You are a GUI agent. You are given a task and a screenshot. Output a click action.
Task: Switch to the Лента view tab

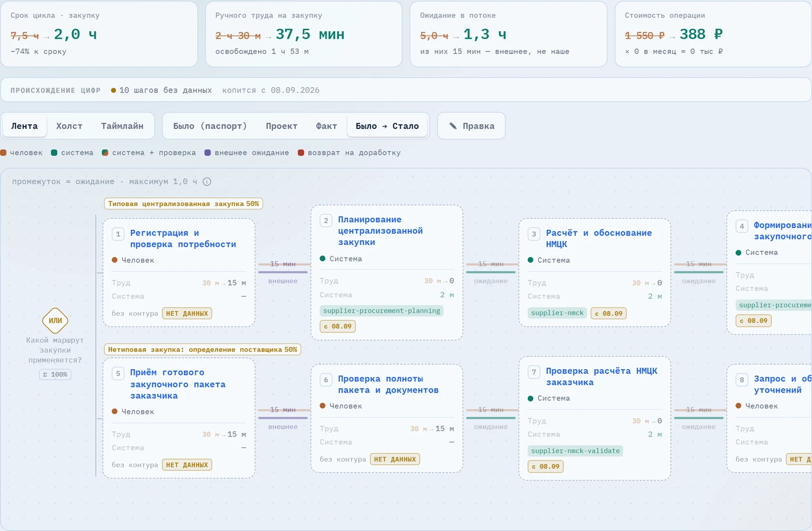(24, 126)
